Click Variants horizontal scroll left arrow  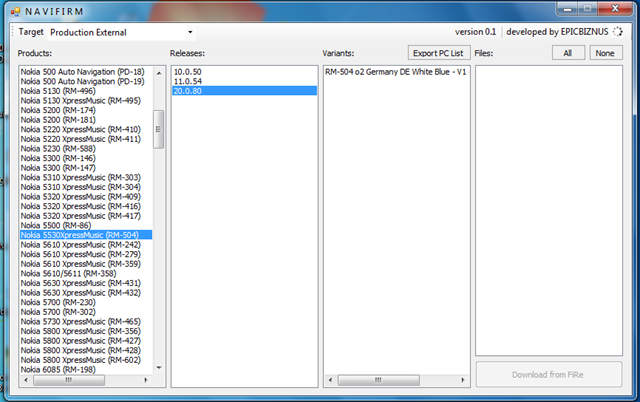[330, 380]
